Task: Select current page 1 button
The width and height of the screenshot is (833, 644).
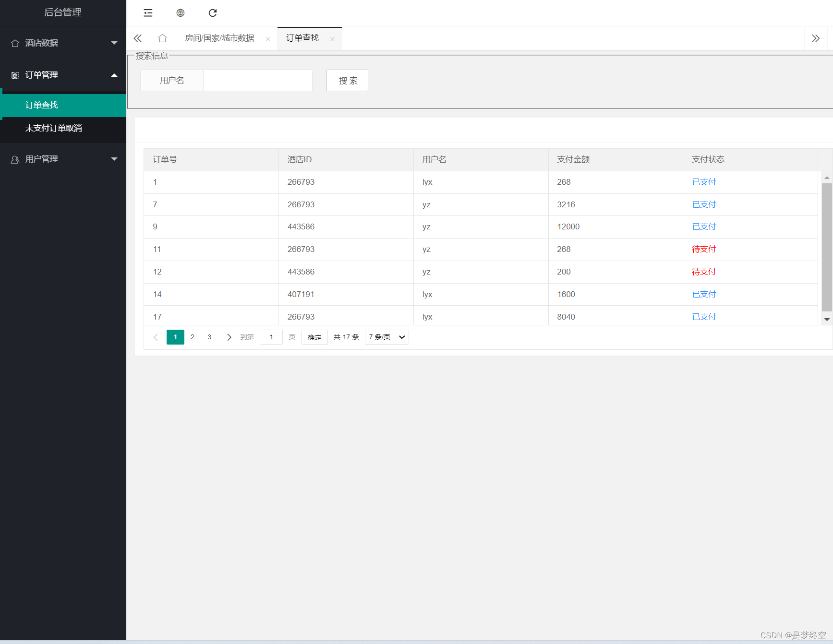Action: tap(175, 337)
